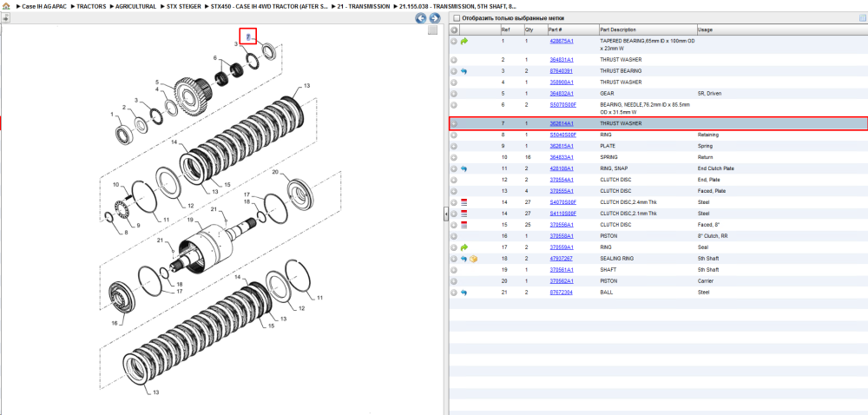The height and width of the screenshot is (415, 868).
Task: Select the '8" Clutch, RR' usage cell
Action: [712, 236]
